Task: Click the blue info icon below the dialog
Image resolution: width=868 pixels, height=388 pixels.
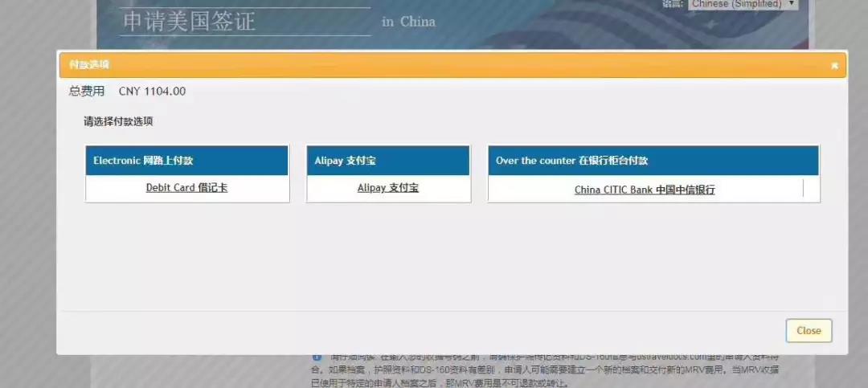Action: coord(317,357)
